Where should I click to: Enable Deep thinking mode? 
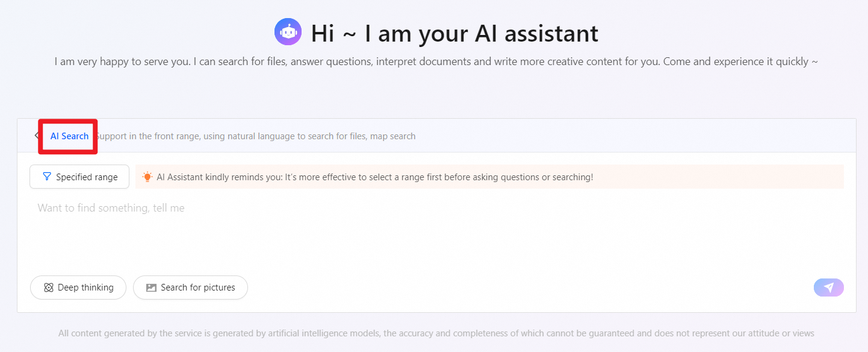(x=78, y=288)
